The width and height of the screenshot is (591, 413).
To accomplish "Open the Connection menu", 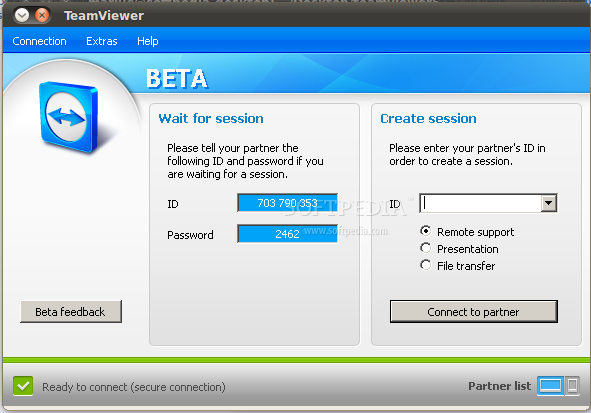I will (39, 41).
